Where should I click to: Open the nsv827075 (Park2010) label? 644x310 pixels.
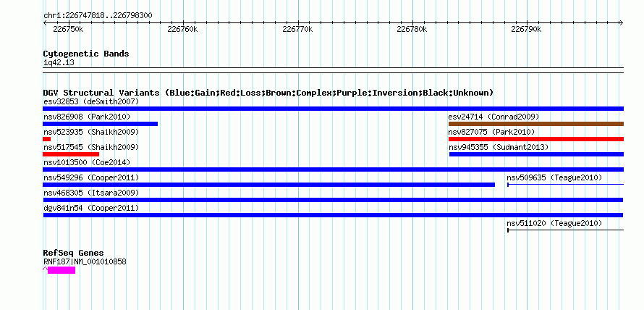(491, 132)
